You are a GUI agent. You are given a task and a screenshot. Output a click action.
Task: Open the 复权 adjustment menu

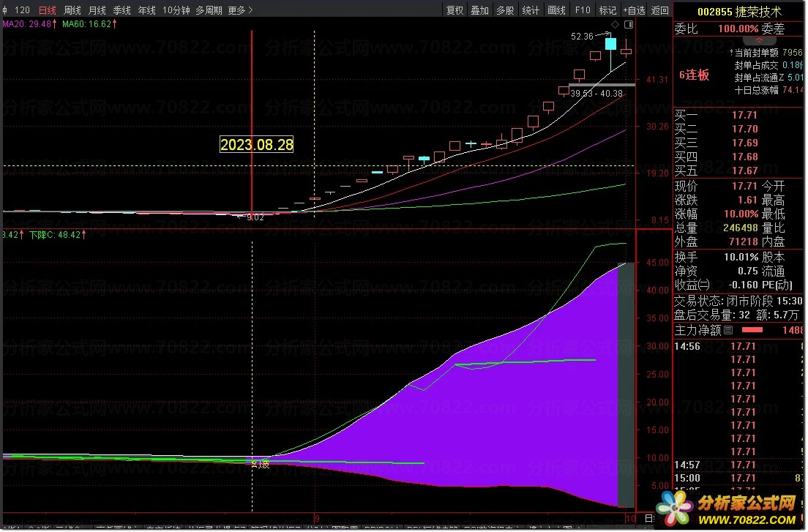point(454,10)
